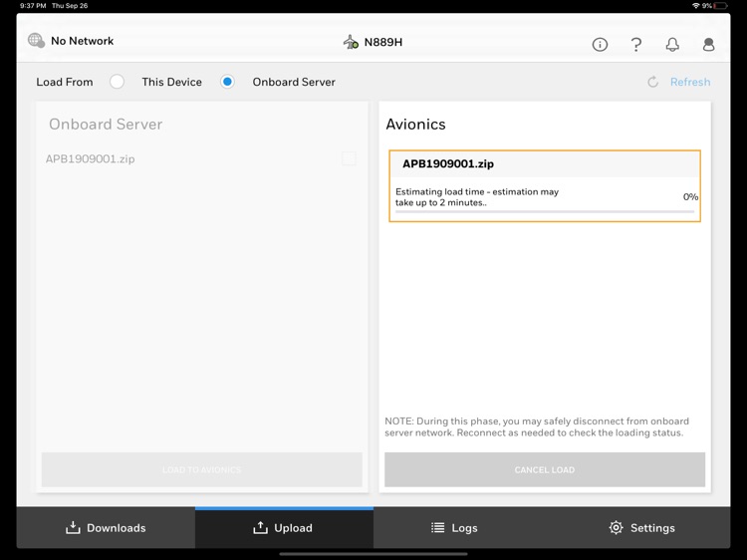The height and width of the screenshot is (560, 747).
Task: Click the Onboard Server panel heading
Action: point(106,124)
